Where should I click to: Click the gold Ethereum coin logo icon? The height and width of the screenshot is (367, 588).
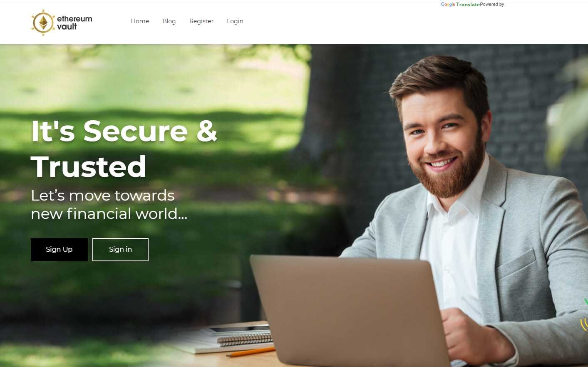click(43, 22)
